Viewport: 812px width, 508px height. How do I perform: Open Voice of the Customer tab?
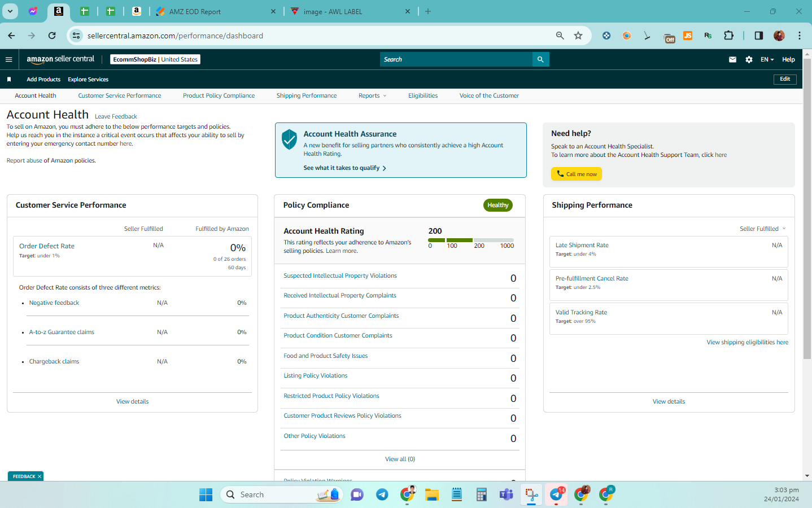click(x=489, y=96)
